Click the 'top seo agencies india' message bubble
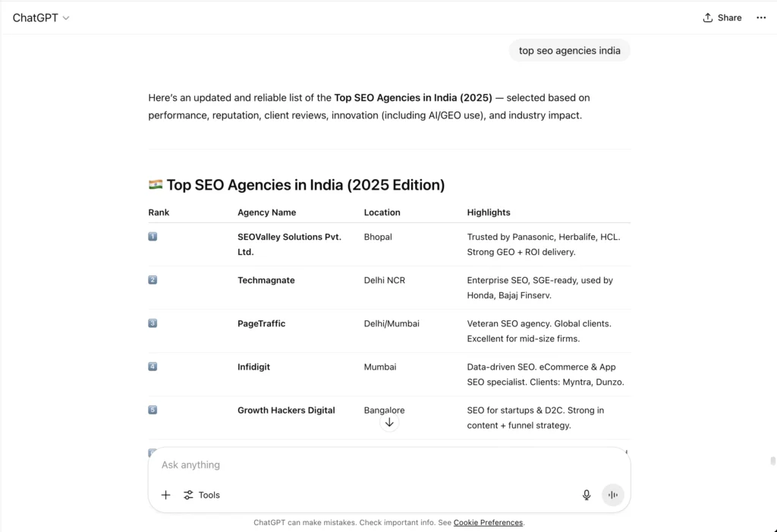The image size is (777, 532). pyautogui.click(x=569, y=51)
